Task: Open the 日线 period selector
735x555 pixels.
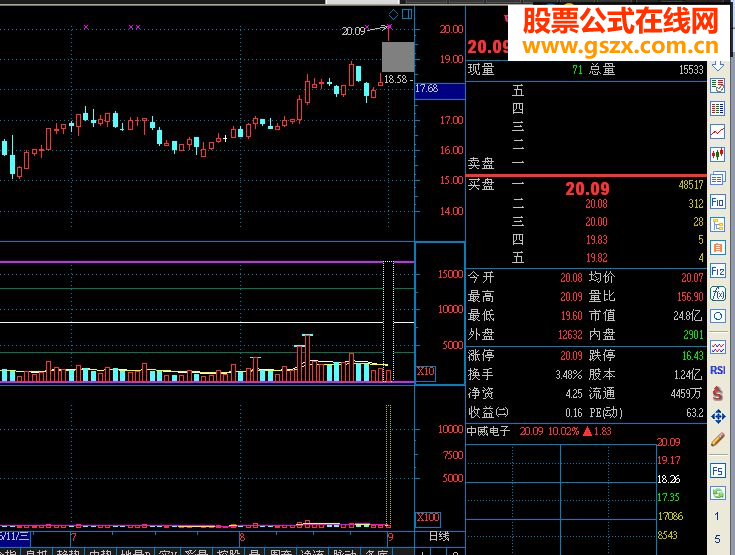Action: click(439, 537)
